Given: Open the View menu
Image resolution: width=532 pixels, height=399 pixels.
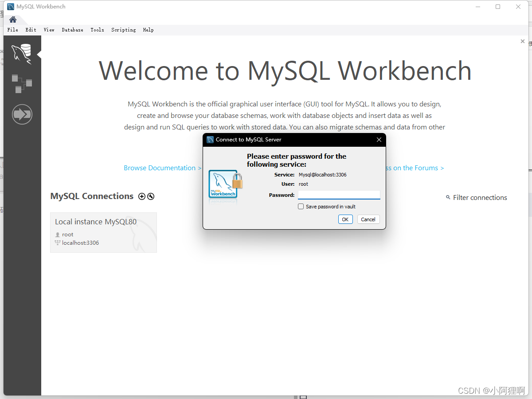Looking at the screenshot, I should 49,30.
